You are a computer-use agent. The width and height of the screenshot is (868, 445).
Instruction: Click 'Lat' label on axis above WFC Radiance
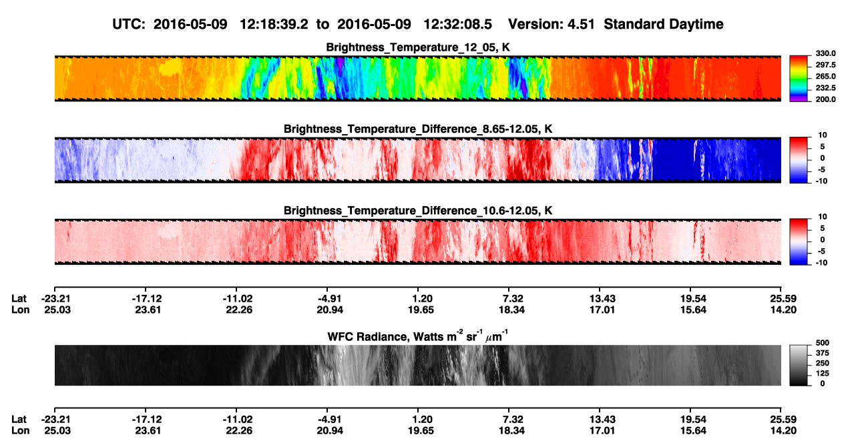[19, 298]
